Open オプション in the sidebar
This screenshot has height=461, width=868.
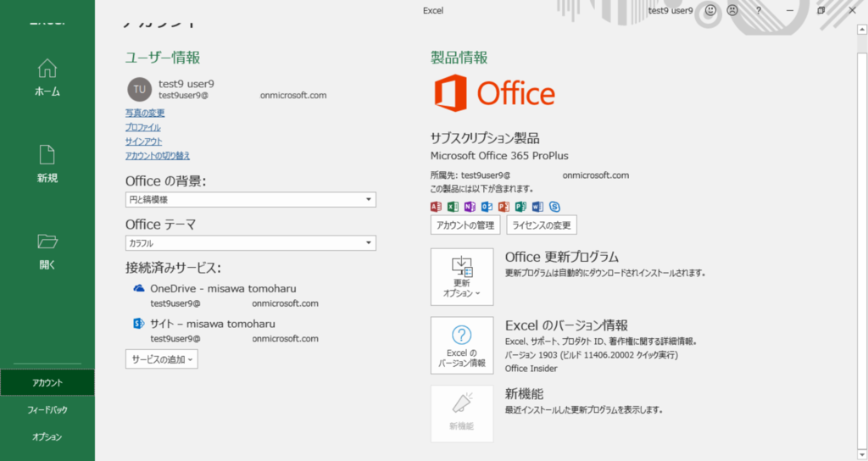[47, 436]
